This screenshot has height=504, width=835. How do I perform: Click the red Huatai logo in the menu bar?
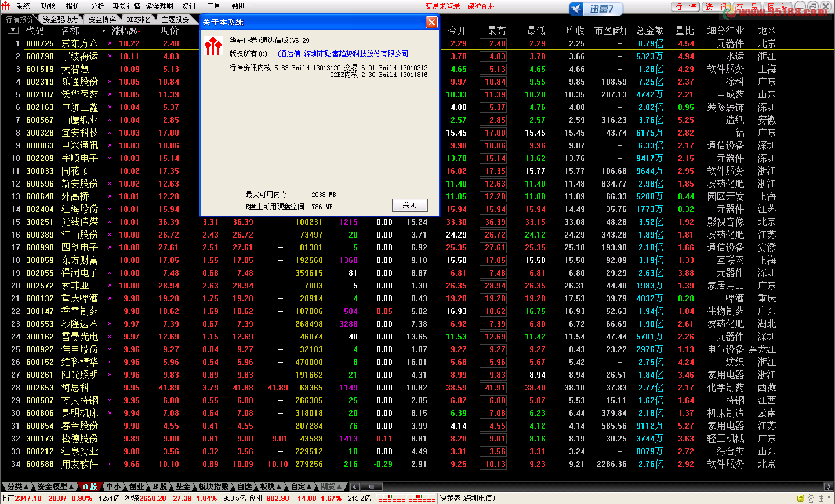pyautogui.click(x=6, y=6)
